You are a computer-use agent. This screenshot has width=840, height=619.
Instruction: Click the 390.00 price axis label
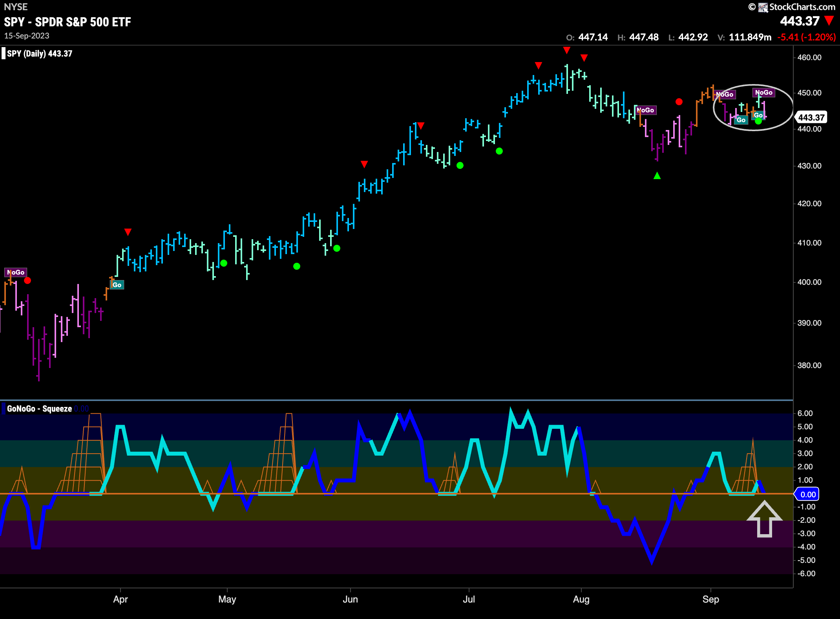coord(809,323)
